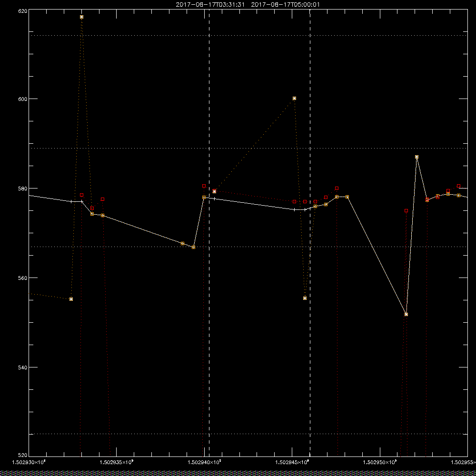Click the 1.502935×10⁹ x-axis label
The width and height of the screenshot is (476, 476).
tap(117, 462)
